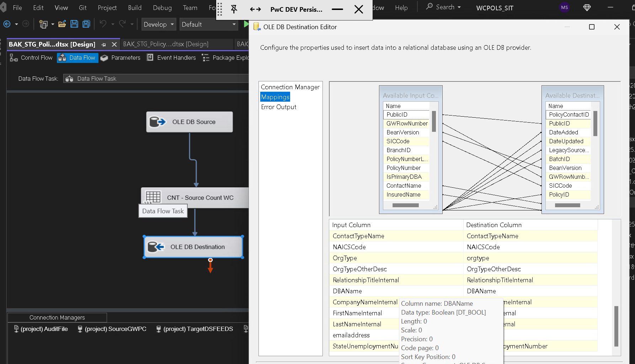Select Mappings page in the editor

coord(275,97)
